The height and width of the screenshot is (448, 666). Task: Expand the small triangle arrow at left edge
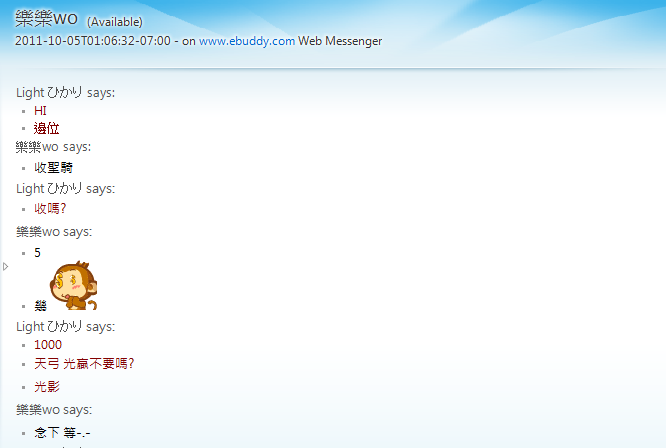click(x=6, y=266)
